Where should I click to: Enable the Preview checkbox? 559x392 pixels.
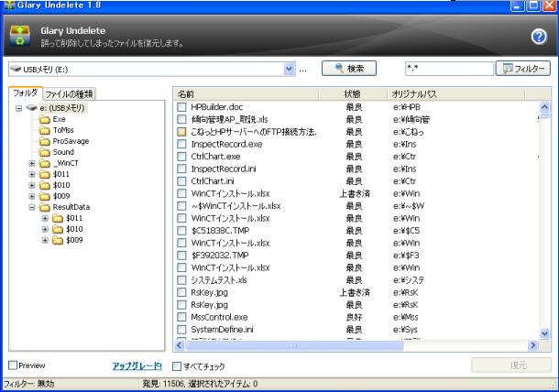[x=13, y=365]
